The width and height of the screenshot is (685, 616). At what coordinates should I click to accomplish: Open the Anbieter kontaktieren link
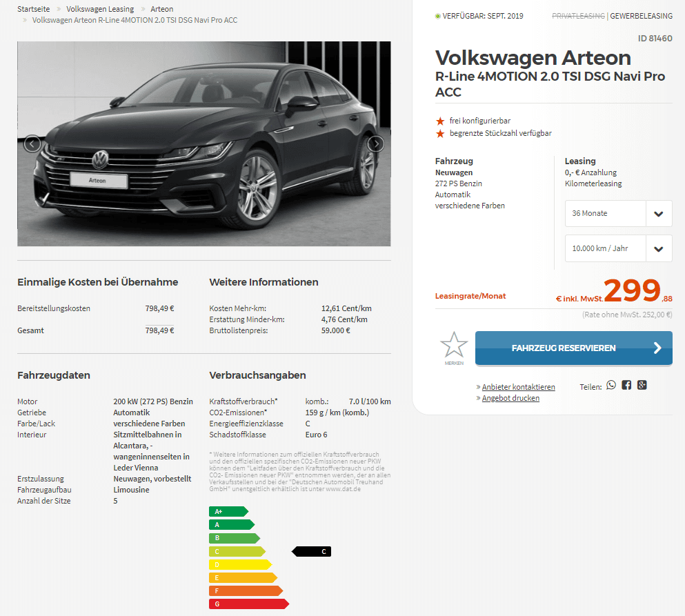tap(518, 387)
